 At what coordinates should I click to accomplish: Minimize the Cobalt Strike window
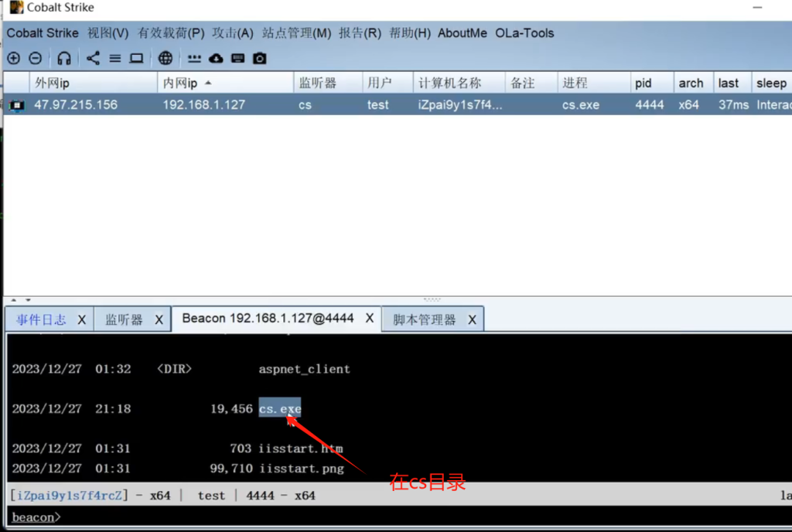click(757, 8)
